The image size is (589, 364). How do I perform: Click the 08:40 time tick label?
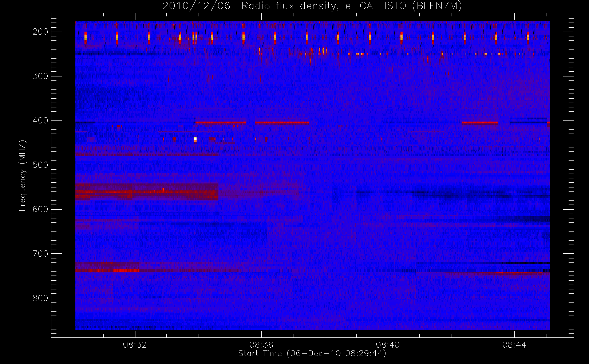click(388, 345)
